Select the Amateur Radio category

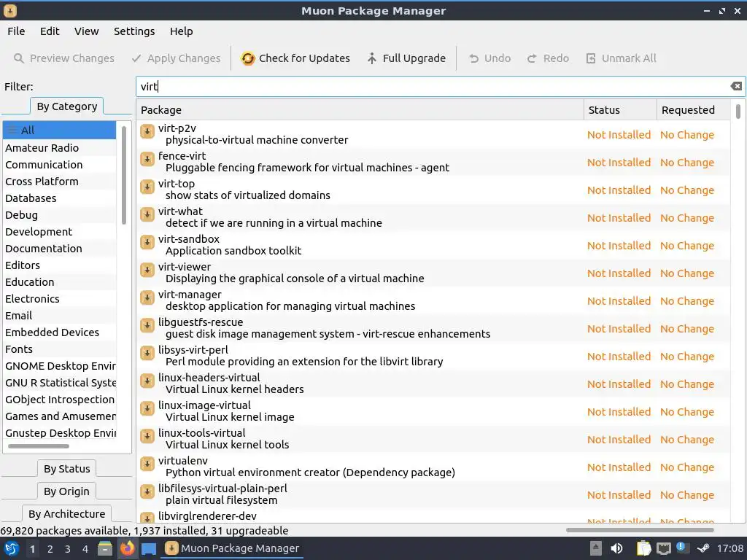[59, 147]
